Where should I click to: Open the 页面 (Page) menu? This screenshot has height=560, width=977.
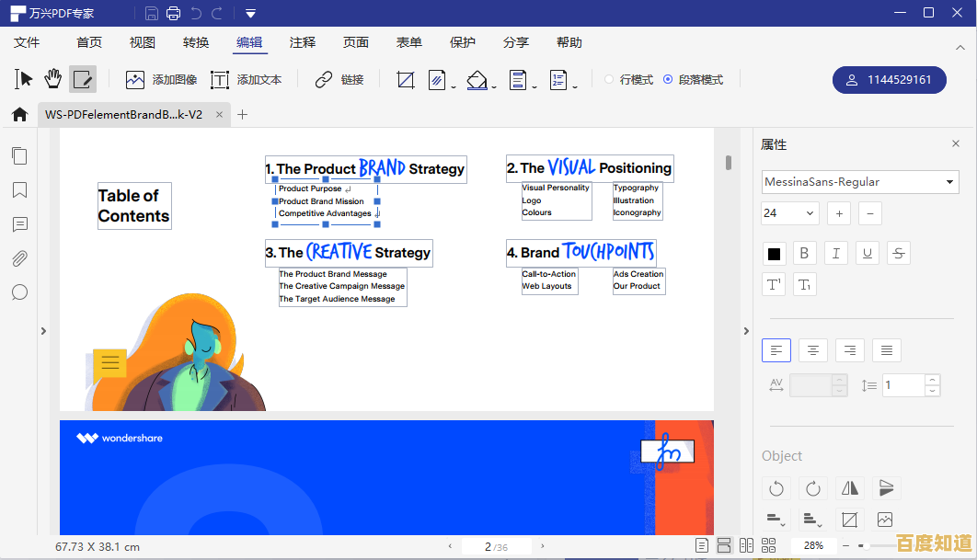coord(355,42)
